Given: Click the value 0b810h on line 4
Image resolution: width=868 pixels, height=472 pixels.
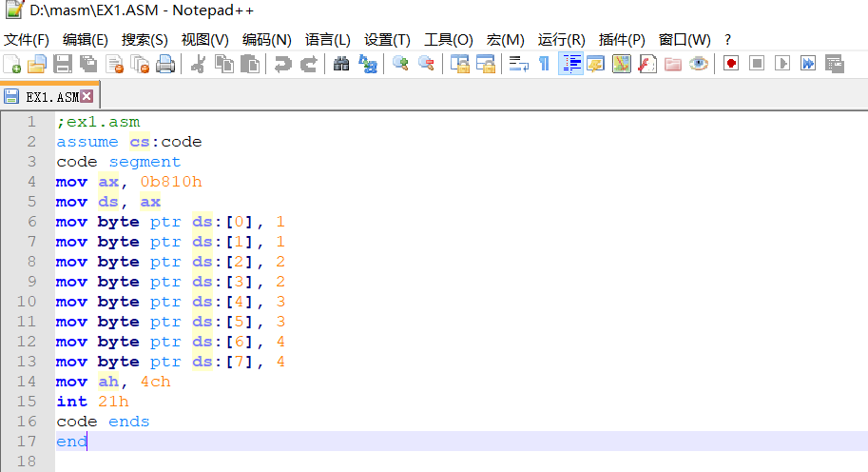Looking at the screenshot, I should click(171, 182).
